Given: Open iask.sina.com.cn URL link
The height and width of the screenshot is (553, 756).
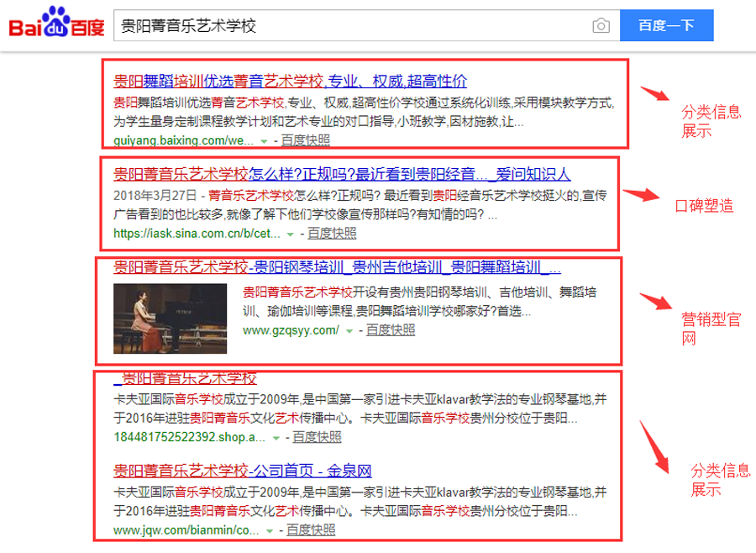Looking at the screenshot, I should point(197,234).
